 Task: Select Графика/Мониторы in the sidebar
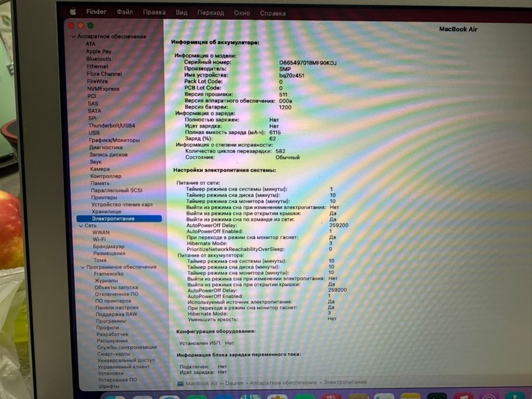(x=115, y=140)
